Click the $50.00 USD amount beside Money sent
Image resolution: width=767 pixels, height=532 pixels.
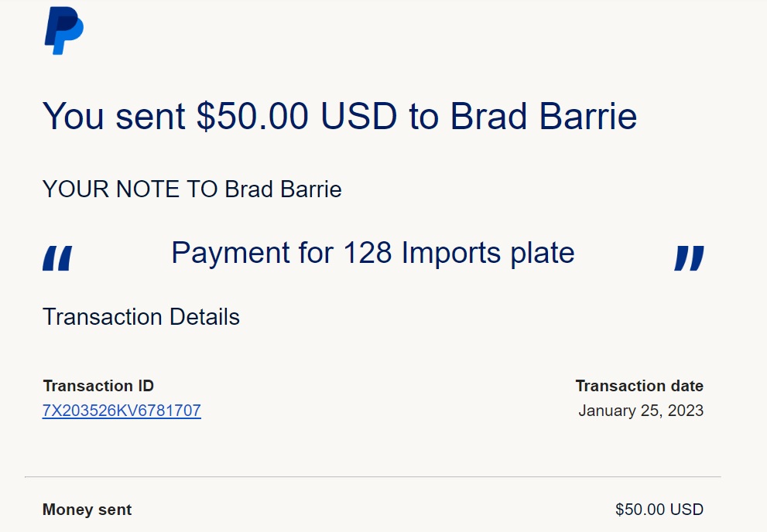pos(659,510)
